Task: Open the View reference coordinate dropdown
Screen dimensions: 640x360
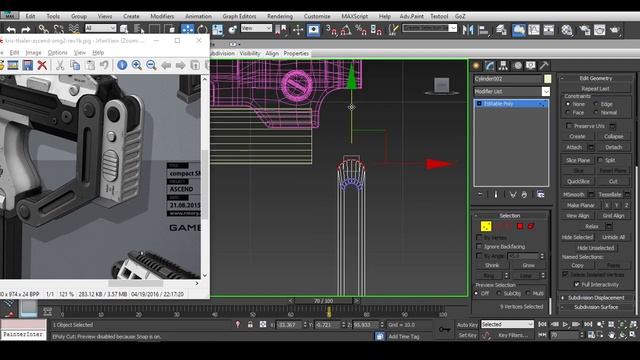Action: click(x=256, y=28)
